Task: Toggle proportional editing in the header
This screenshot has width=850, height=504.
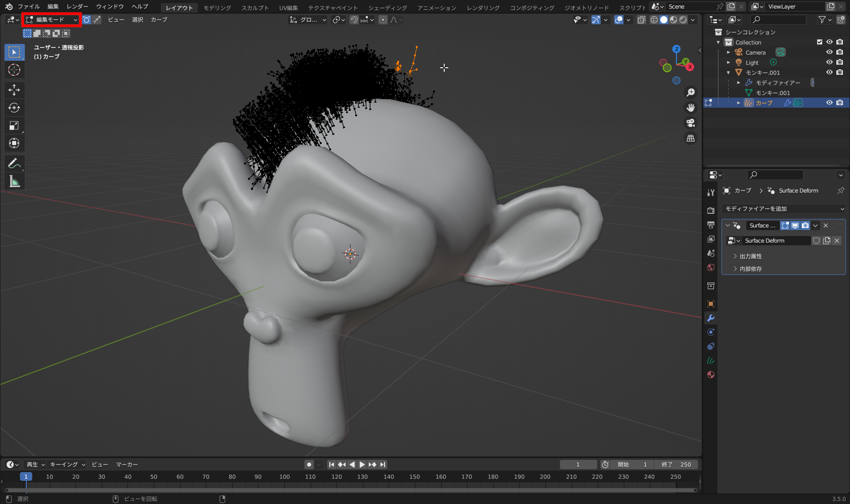Action: pyautogui.click(x=382, y=20)
